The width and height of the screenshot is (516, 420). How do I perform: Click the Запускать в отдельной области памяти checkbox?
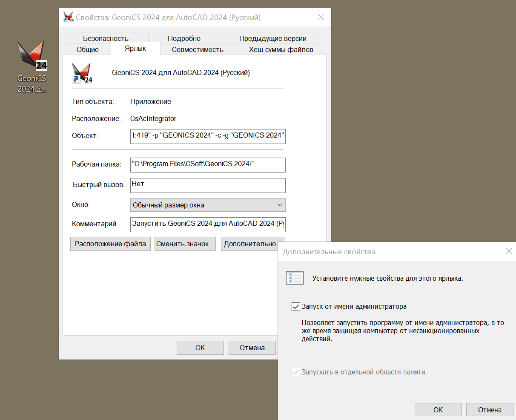[296, 372]
